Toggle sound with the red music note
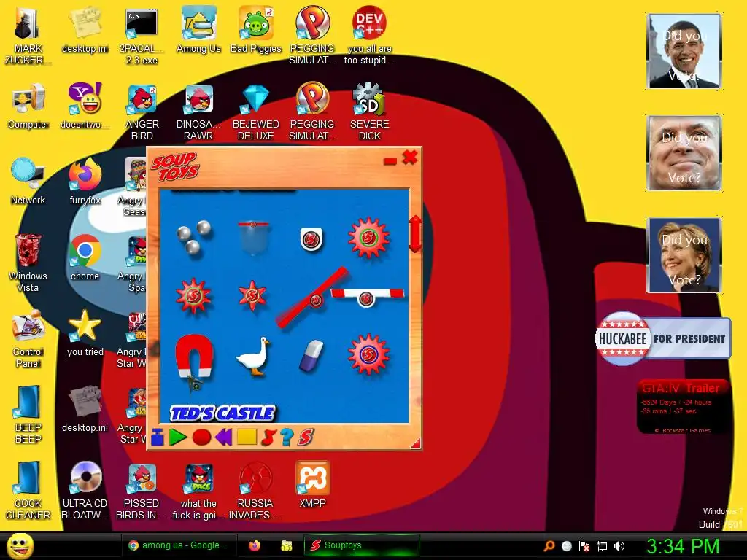The image size is (747, 560). (268, 437)
